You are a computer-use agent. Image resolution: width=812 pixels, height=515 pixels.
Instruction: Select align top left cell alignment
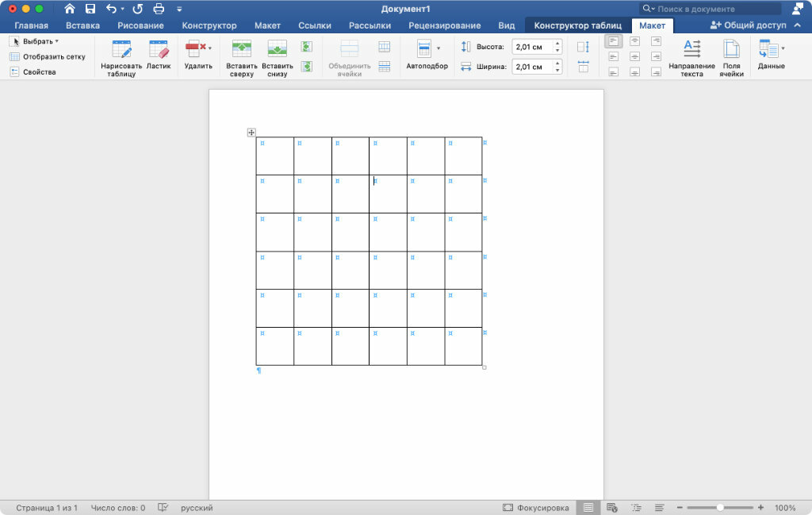(614, 41)
